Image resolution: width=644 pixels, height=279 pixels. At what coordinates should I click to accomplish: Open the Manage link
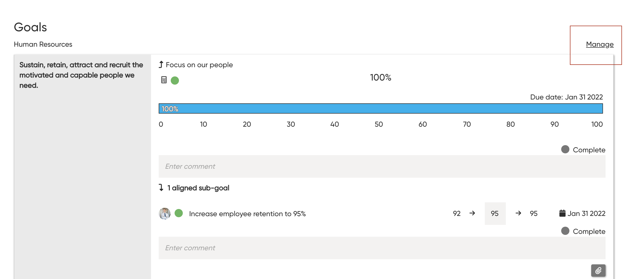[600, 44]
